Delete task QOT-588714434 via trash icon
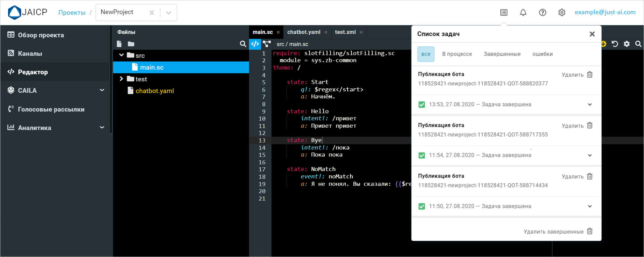The width and height of the screenshot is (644, 257). pyautogui.click(x=590, y=176)
